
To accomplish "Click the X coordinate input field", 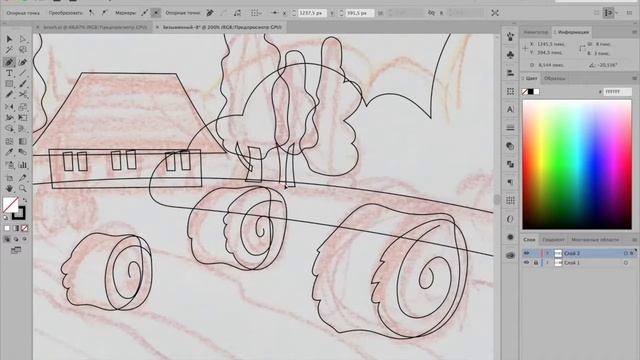I will [312, 13].
